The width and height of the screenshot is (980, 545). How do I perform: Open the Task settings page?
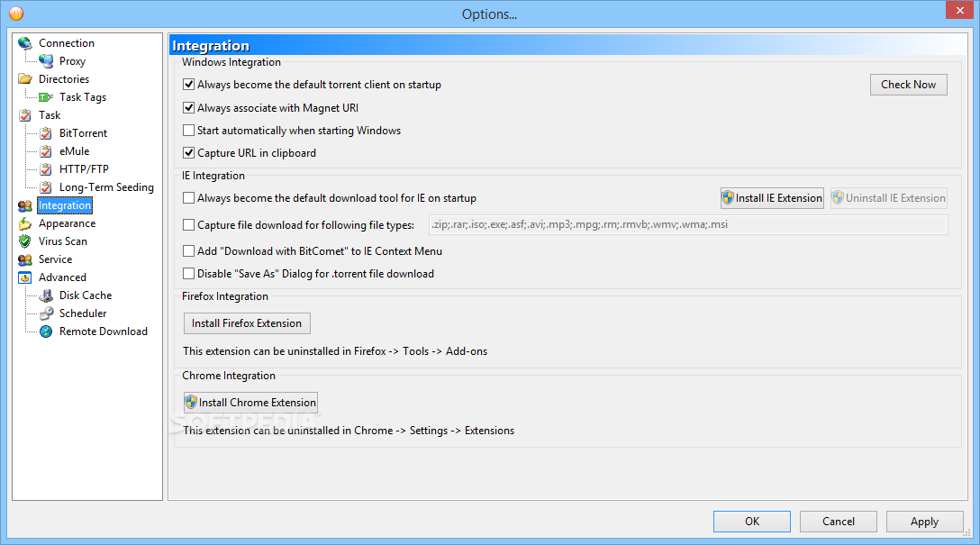click(50, 115)
